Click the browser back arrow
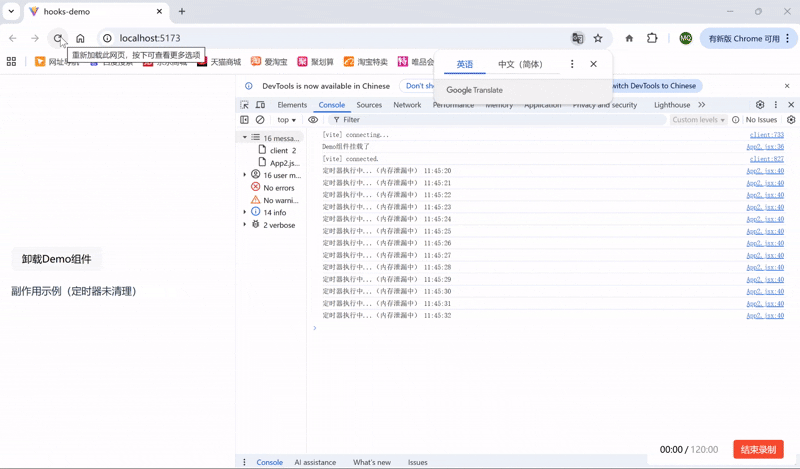800x469 pixels. point(13,38)
